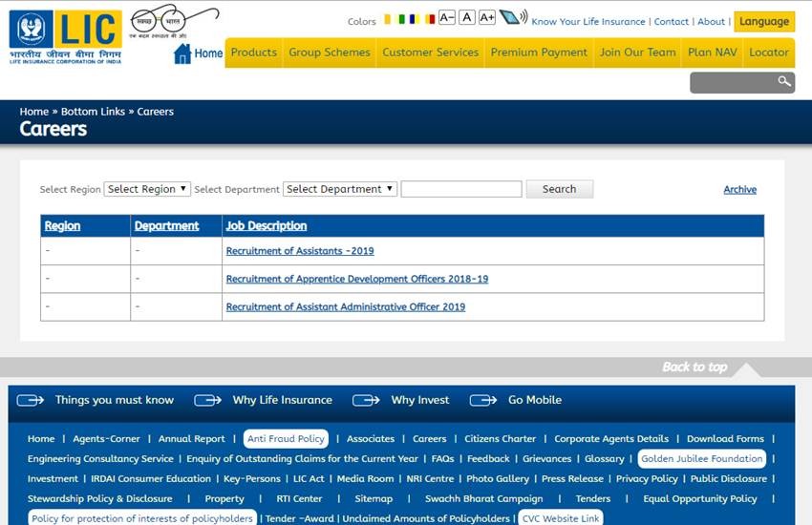Select the red color theme swatch
Screen dimensions: 812x525
(x=431, y=19)
